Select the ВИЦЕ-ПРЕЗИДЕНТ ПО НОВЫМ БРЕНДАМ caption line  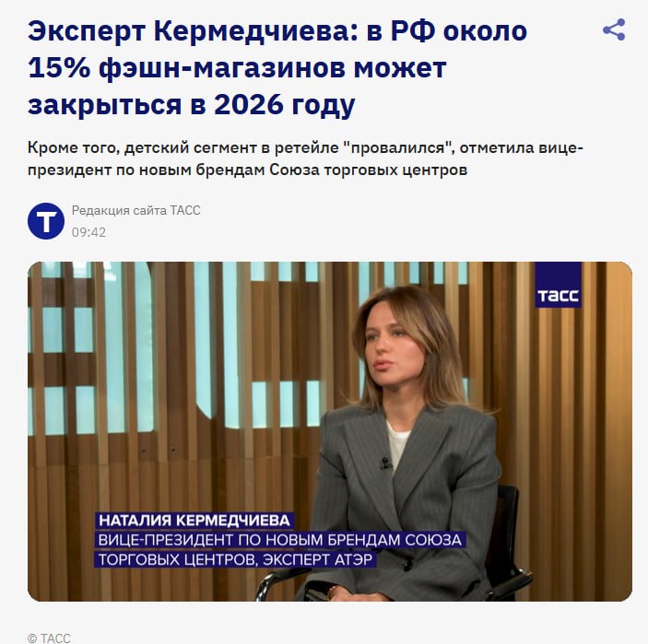pos(280,540)
